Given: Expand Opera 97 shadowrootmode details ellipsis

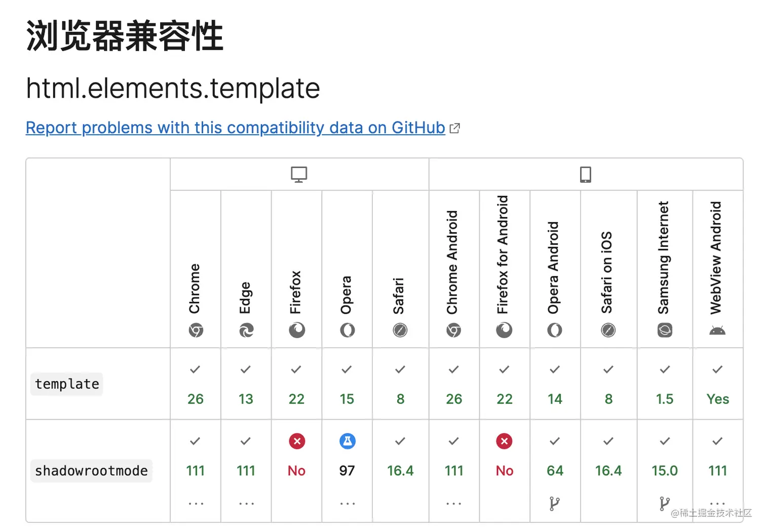Looking at the screenshot, I should (348, 504).
